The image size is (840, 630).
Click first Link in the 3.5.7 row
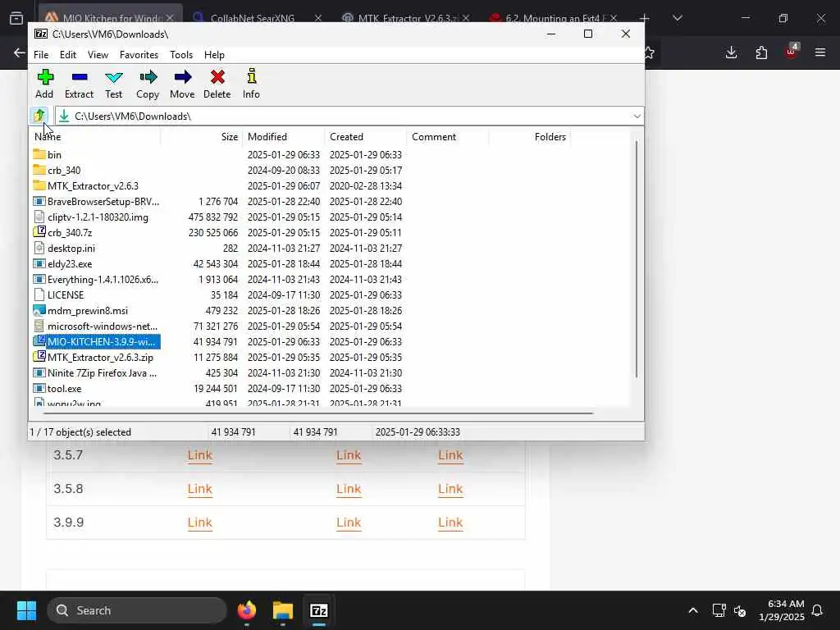coord(200,455)
